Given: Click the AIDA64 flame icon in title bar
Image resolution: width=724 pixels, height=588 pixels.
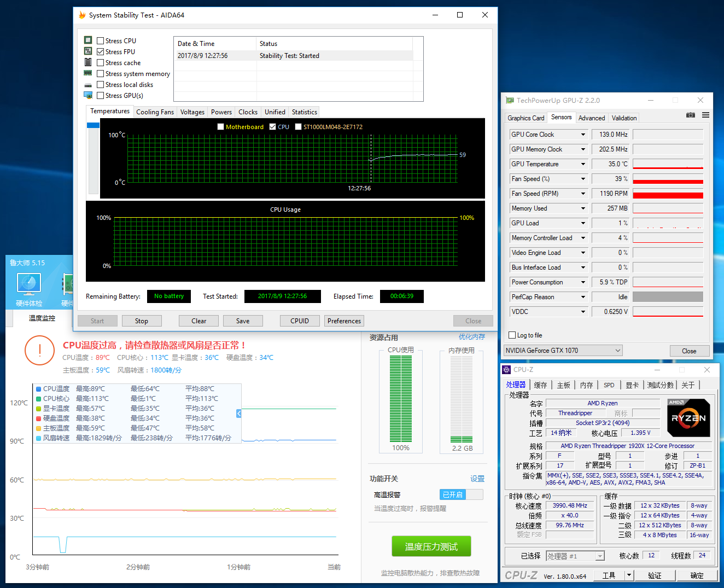Looking at the screenshot, I should pos(82,15).
